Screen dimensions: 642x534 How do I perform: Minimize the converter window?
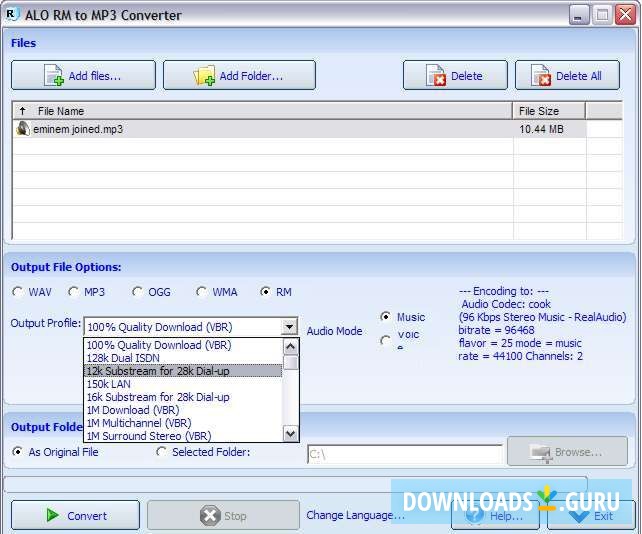click(x=579, y=16)
